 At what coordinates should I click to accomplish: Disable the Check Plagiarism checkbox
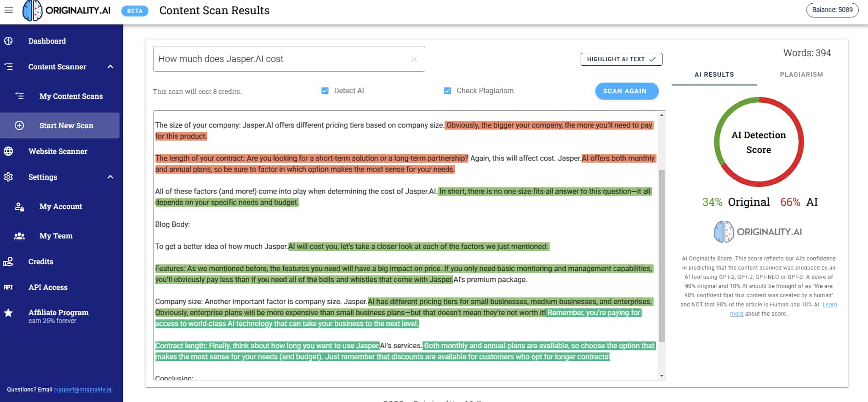point(447,91)
